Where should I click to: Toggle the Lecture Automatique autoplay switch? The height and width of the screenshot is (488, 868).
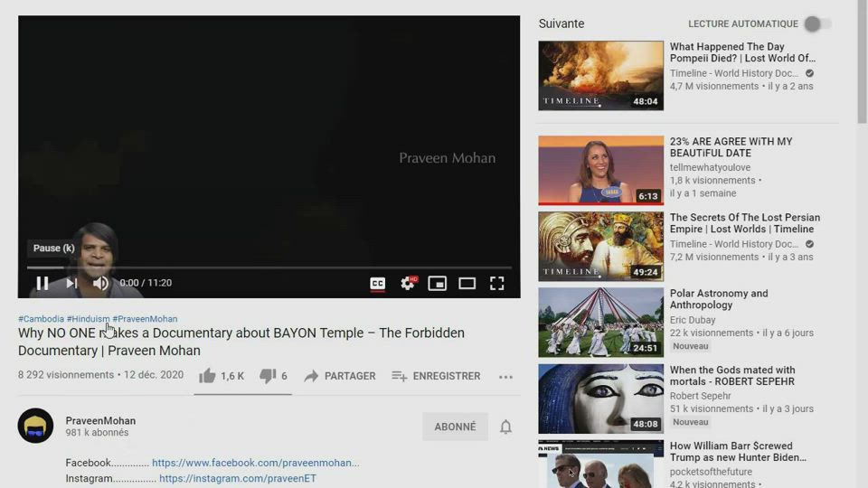tap(816, 24)
